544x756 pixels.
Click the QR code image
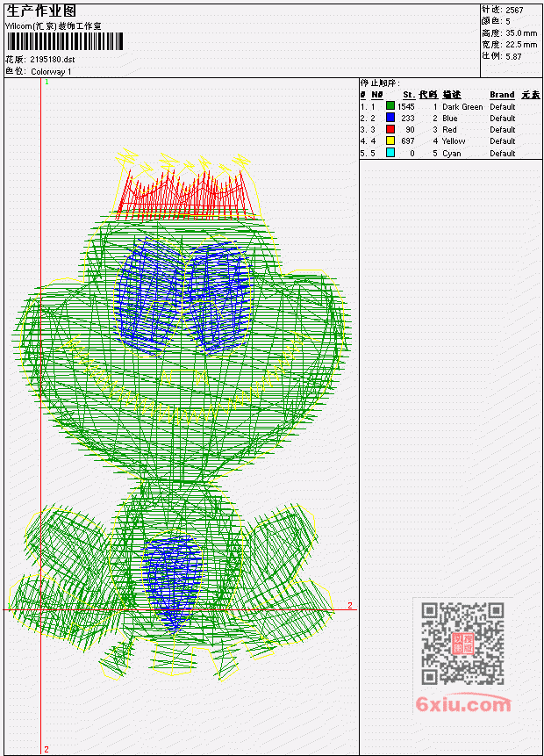point(462,643)
